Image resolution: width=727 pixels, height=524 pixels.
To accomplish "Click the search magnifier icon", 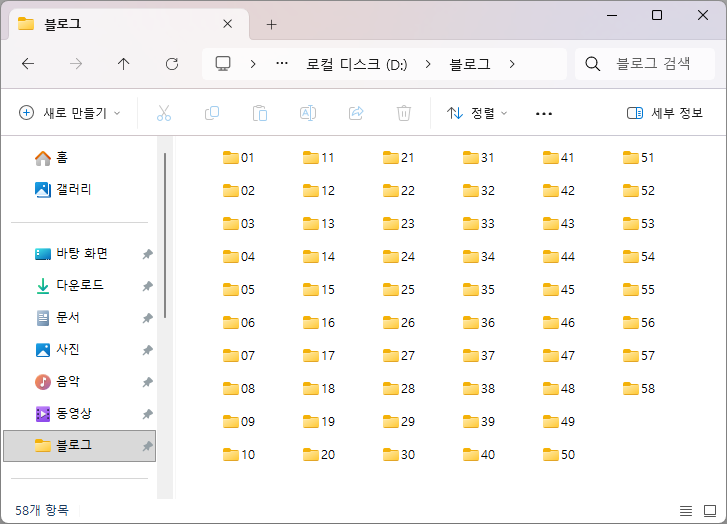I will (592, 64).
